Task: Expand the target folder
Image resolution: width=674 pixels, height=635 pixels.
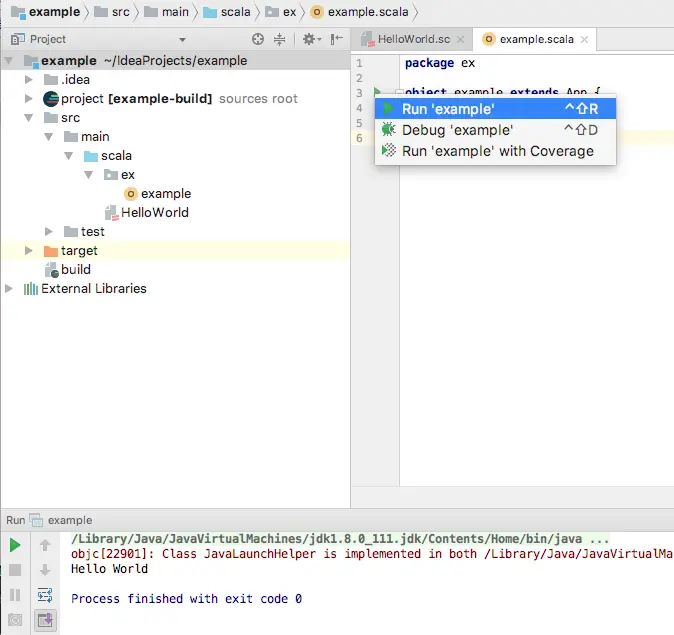Action: coord(29,250)
